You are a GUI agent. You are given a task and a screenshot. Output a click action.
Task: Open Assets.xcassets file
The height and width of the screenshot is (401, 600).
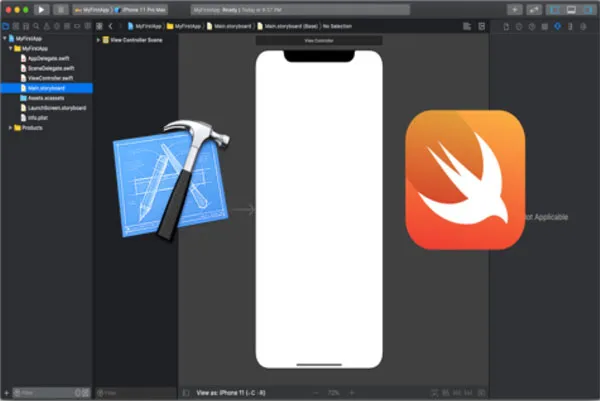pos(46,98)
